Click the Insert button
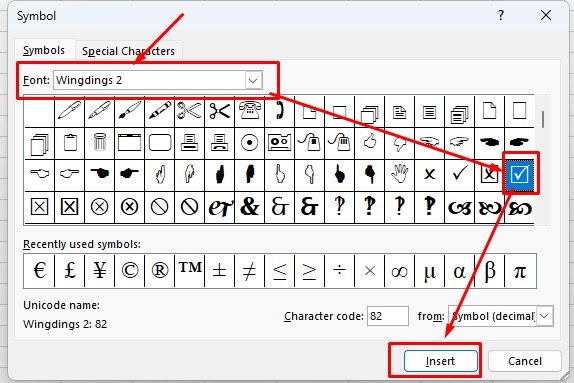574x383 pixels. click(440, 361)
